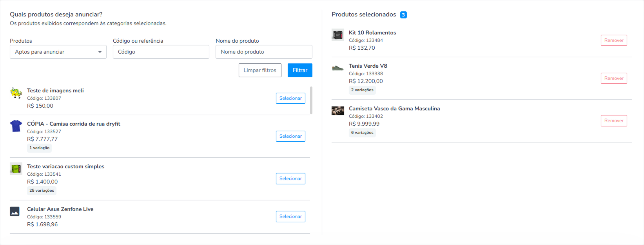Viewport: 644px width, 245px height.
Task: Click the blue dryfit shirt product image
Action: pos(16,126)
